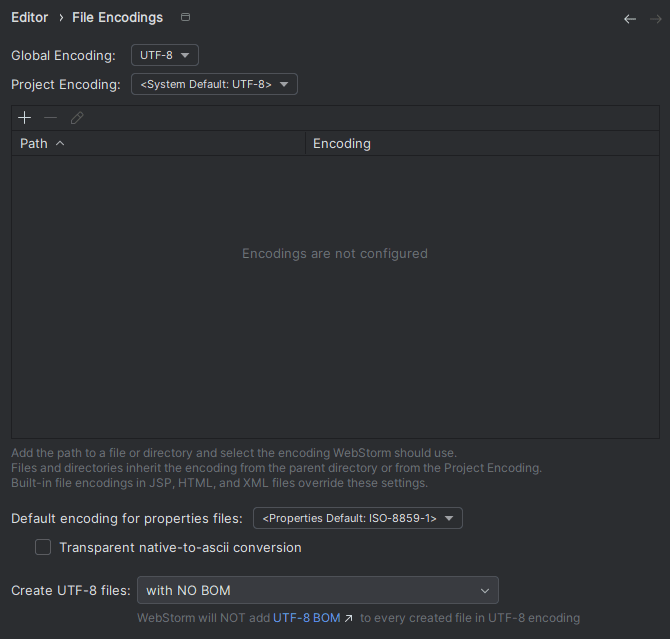Viewport: 670px width, 639px height.
Task: Click the sort arrow next to Path
Action: (x=60, y=144)
